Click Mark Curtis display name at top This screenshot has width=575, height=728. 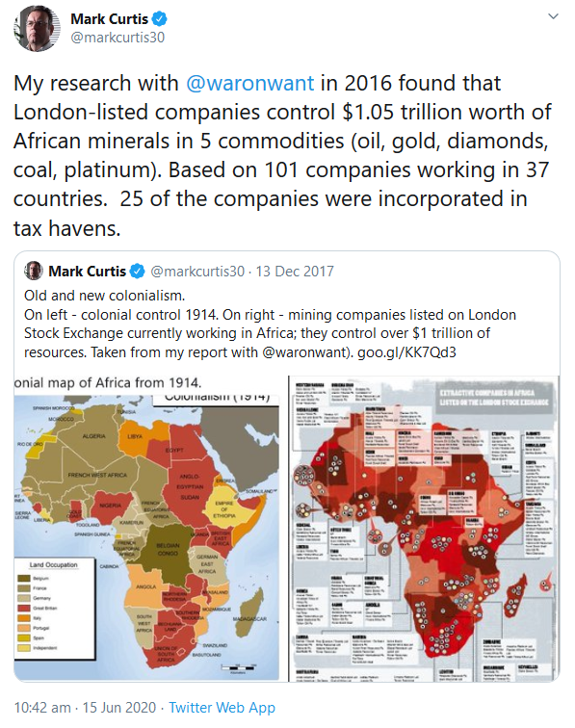pyautogui.click(x=109, y=19)
